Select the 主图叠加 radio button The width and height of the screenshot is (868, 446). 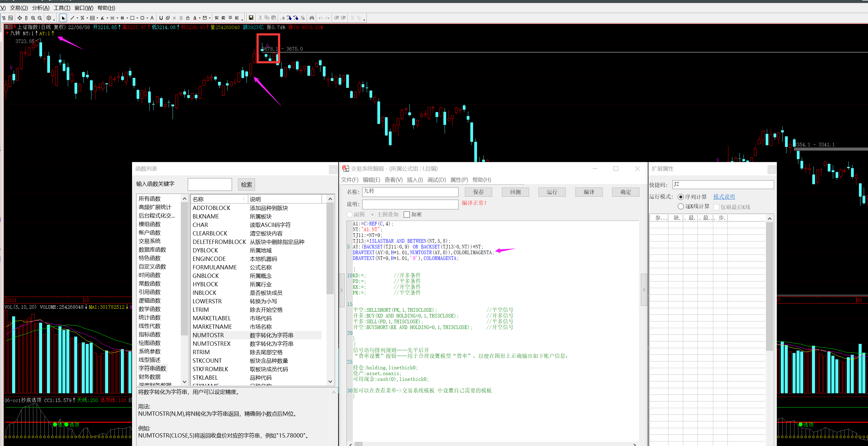tap(372, 215)
